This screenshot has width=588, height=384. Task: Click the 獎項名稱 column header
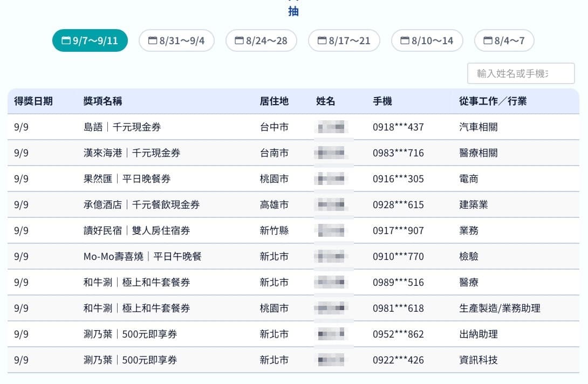click(102, 101)
